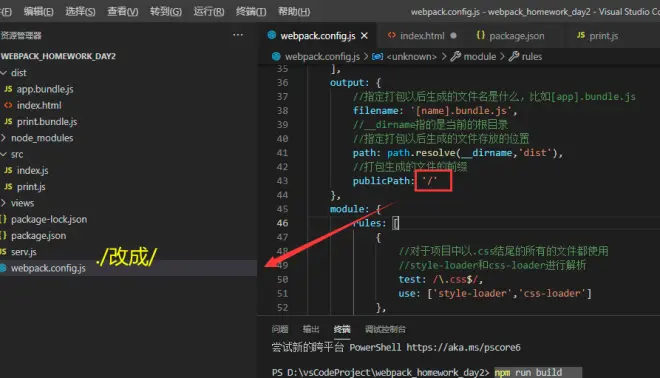Click the app.bundle.js JS file icon
This screenshot has height=378, width=660.
pyautogui.click(x=8, y=89)
